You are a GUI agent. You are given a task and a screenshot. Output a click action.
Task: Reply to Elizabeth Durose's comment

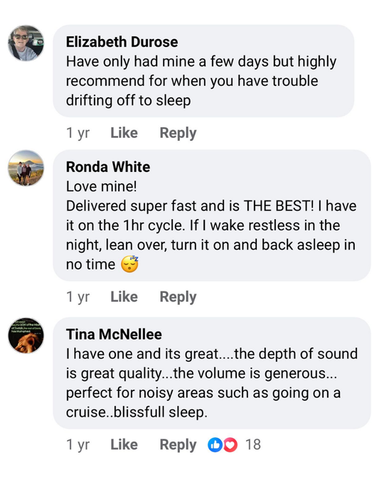(178, 133)
